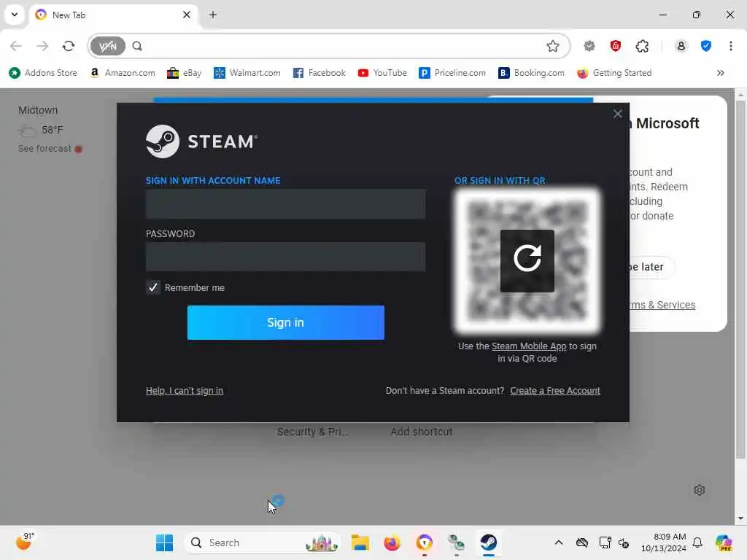The width and height of the screenshot is (747, 560).
Task: Show hidden system tray icons
Action: [559, 542]
